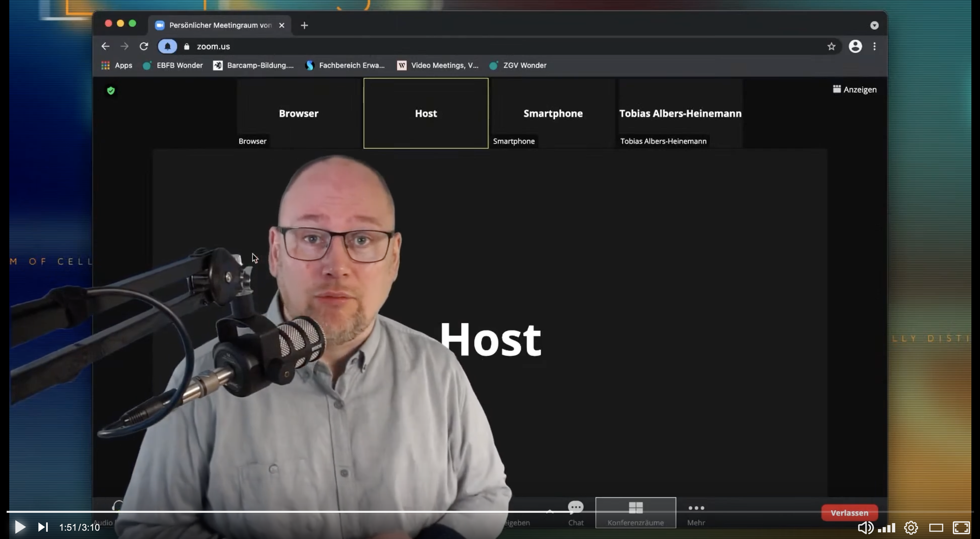The image size is (980, 539).
Task: Open Chrome three-dot menu
Action: tap(875, 46)
